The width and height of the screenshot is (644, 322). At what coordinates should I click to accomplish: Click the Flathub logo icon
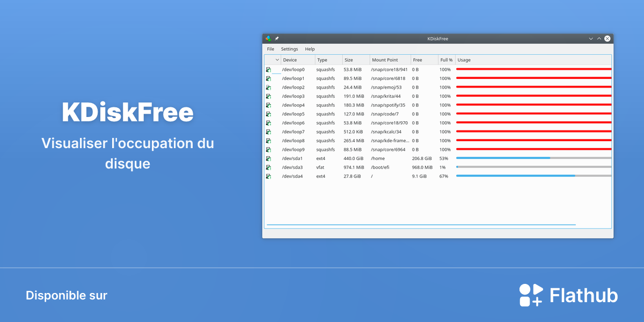pyautogui.click(x=531, y=295)
